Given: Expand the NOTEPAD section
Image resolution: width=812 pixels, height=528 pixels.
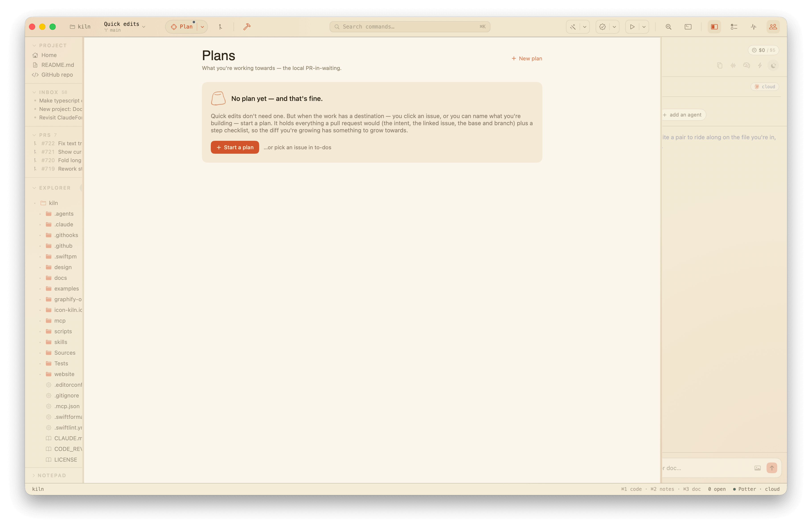Looking at the screenshot, I should tap(34, 475).
